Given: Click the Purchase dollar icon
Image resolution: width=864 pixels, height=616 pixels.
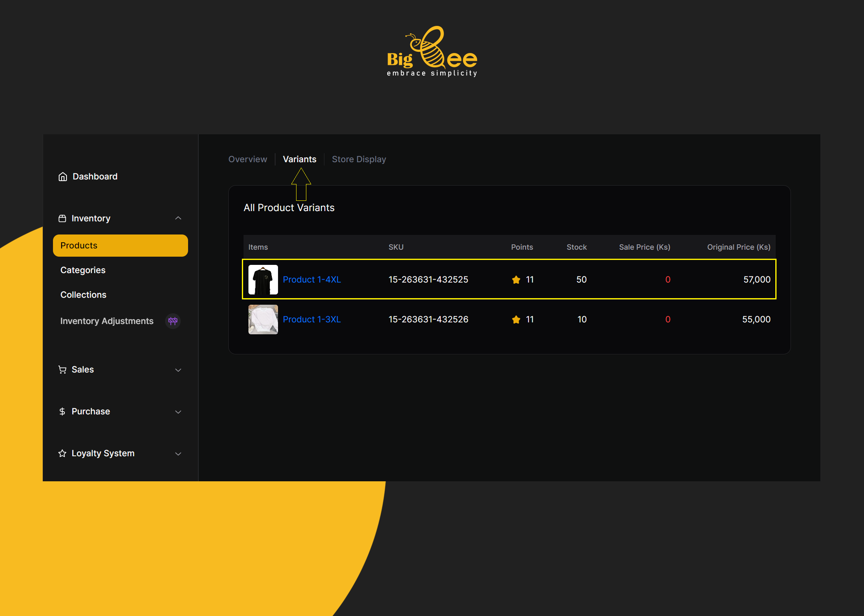Looking at the screenshot, I should 62,411.
